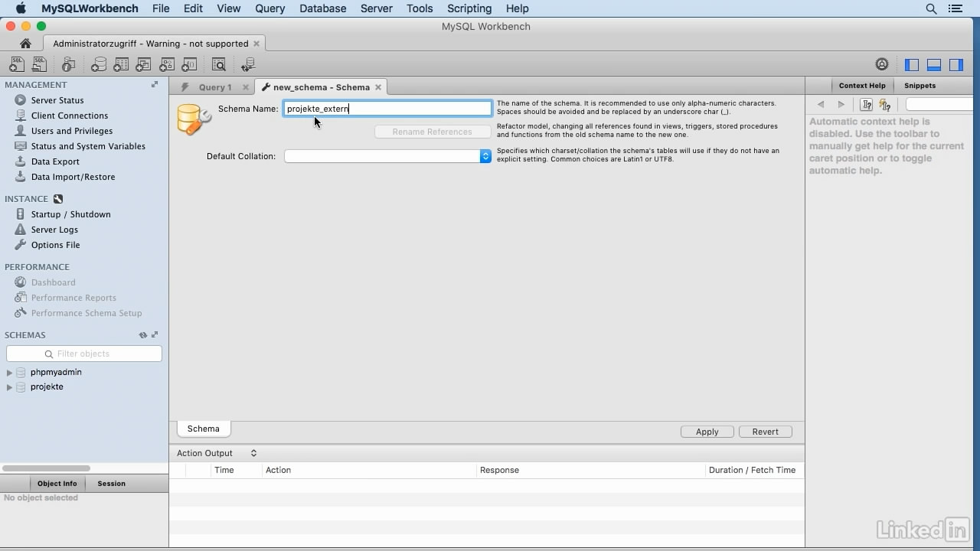The width and height of the screenshot is (980, 551).
Task: Open the search table data icon
Action: [218, 65]
